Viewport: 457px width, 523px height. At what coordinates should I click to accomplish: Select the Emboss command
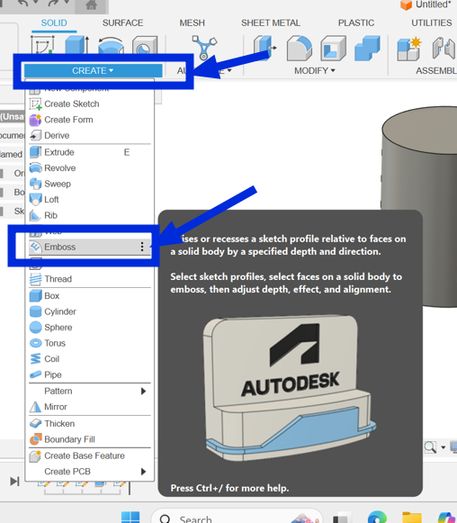[89, 247]
